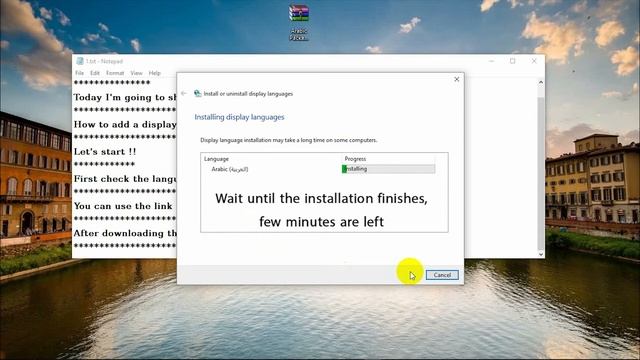Click Notepad scrollbar up arrow

click(541, 82)
